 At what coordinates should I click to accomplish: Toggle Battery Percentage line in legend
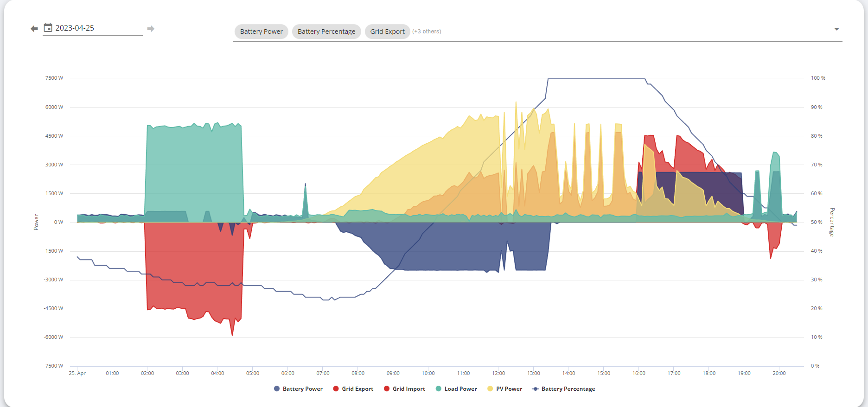(x=563, y=389)
